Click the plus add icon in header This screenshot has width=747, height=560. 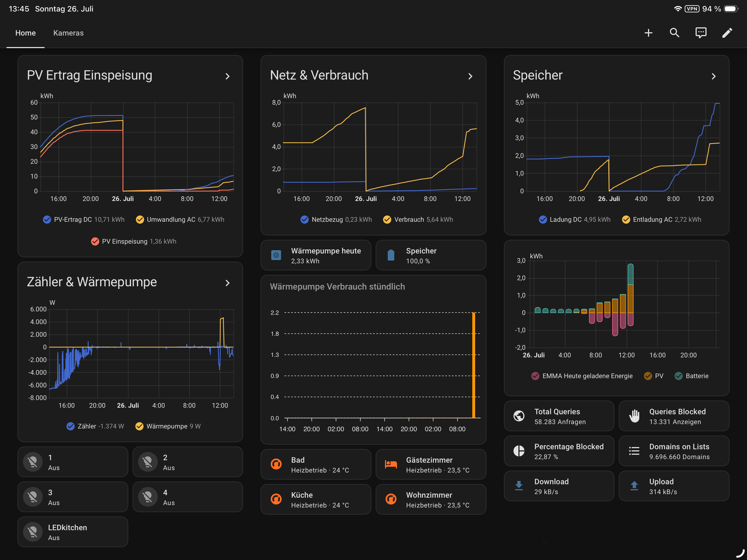(648, 33)
